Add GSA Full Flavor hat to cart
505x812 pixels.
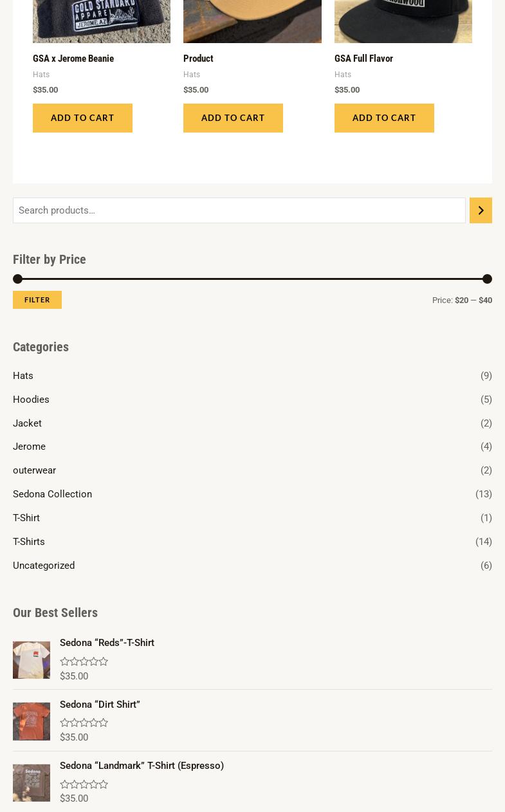coord(384,118)
